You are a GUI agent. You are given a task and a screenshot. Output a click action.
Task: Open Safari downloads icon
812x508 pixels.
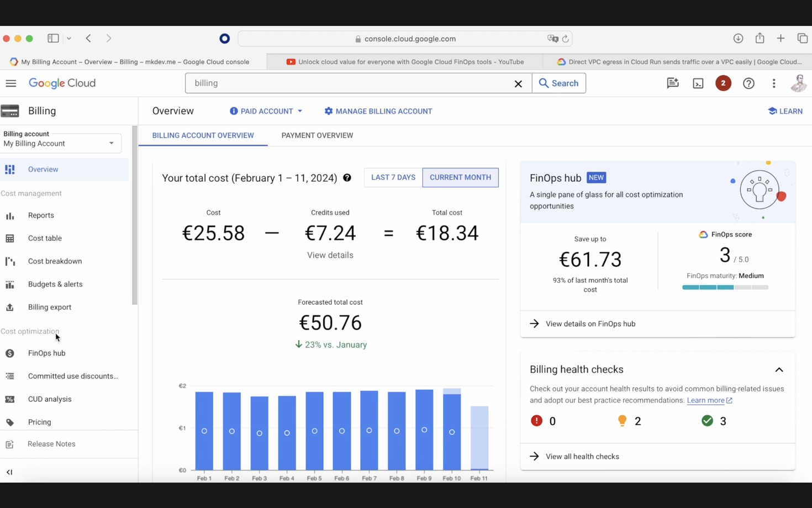[738, 38]
